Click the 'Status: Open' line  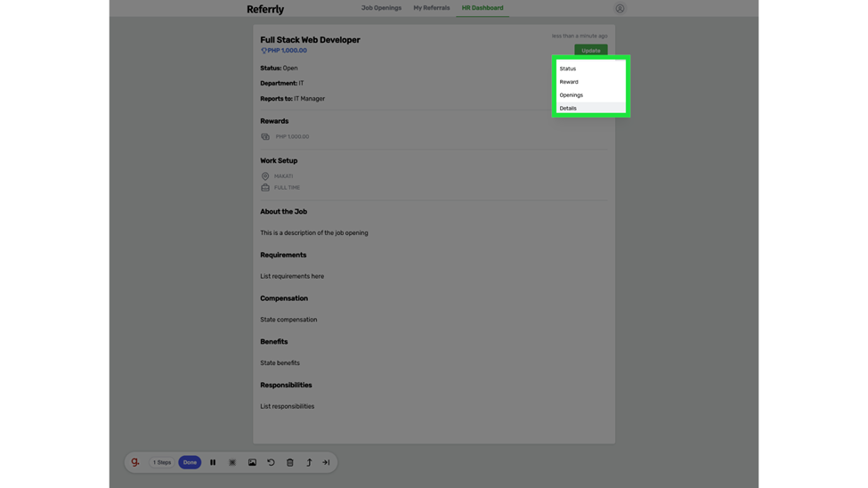point(279,69)
